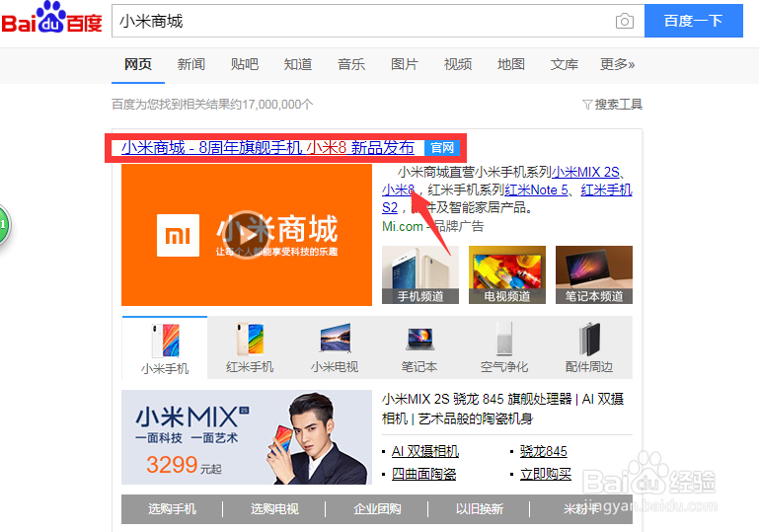This screenshot has height=532, width=759.
Task: Switch to the 图片 tab
Action: [x=405, y=64]
